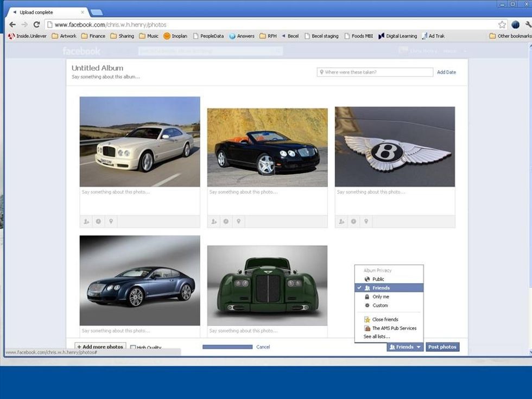Tag people on Bentley emblem photo
The image size is (532, 399).
tap(341, 221)
